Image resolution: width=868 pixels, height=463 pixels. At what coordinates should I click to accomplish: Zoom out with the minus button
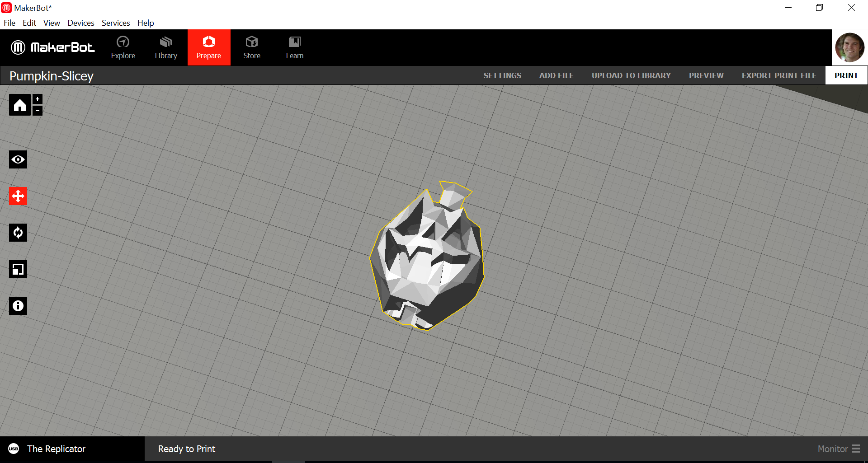pos(38,110)
